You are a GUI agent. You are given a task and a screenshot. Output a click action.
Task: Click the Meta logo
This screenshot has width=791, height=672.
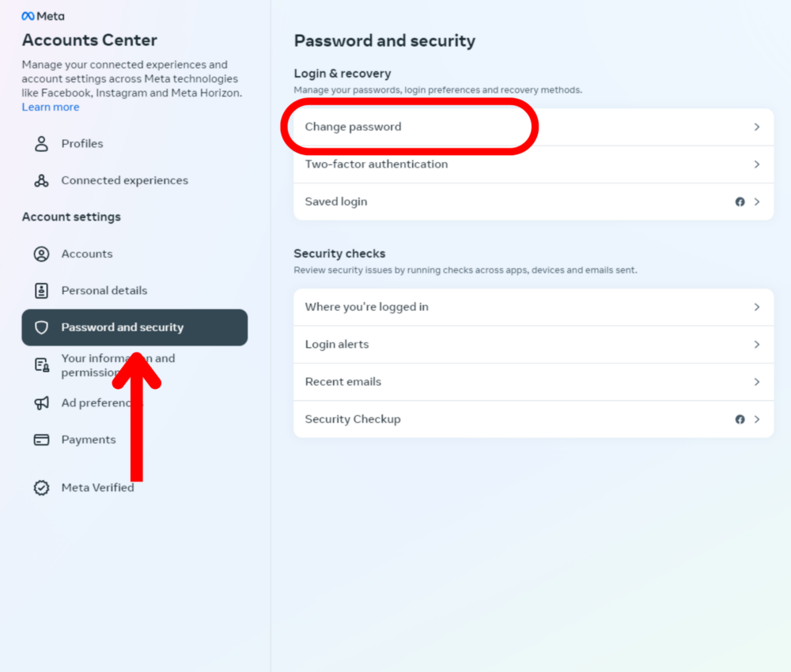(x=43, y=15)
